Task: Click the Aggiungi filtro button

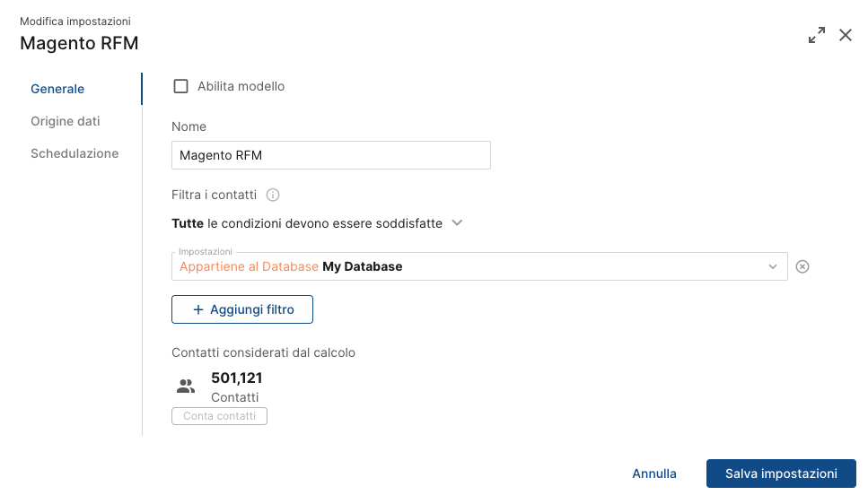Action: (x=242, y=309)
